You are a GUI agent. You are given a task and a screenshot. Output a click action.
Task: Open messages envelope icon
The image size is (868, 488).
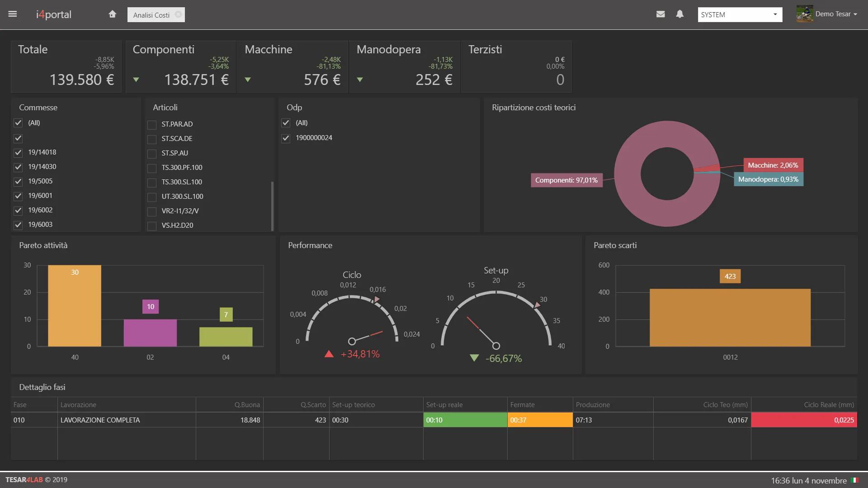tap(660, 14)
